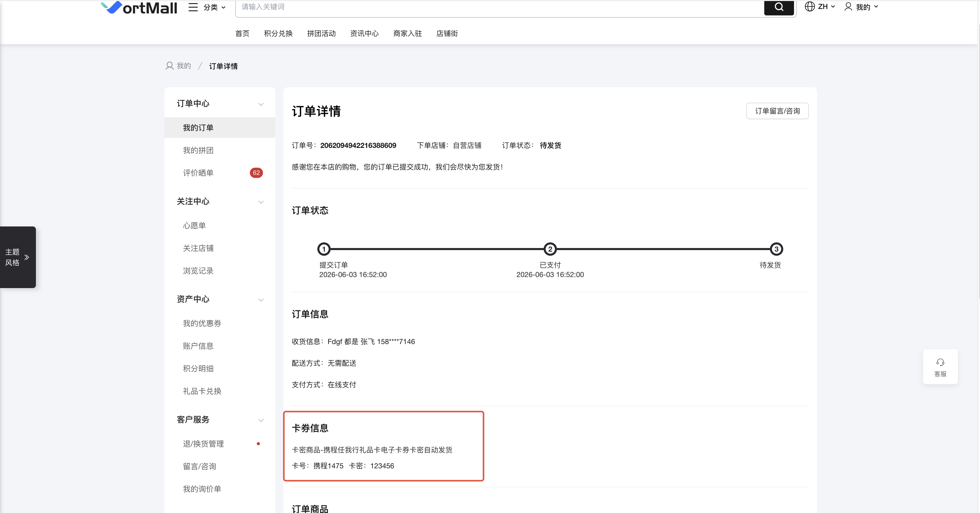
Task: Open the ZH language dropdown
Action: tap(826, 6)
